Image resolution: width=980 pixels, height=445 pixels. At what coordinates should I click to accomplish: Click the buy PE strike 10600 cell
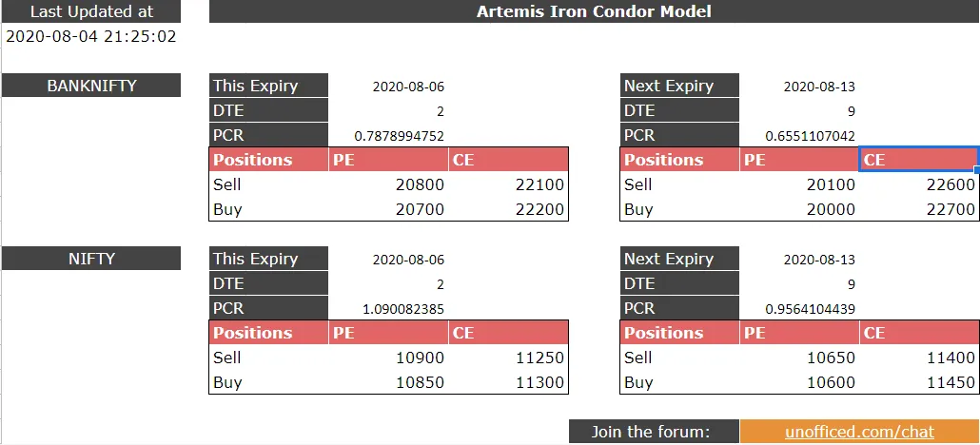[x=830, y=382]
